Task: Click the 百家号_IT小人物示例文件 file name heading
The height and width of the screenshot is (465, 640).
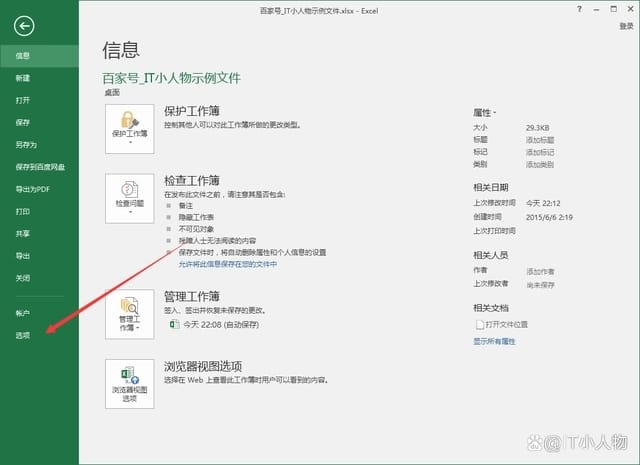Action: coord(171,78)
